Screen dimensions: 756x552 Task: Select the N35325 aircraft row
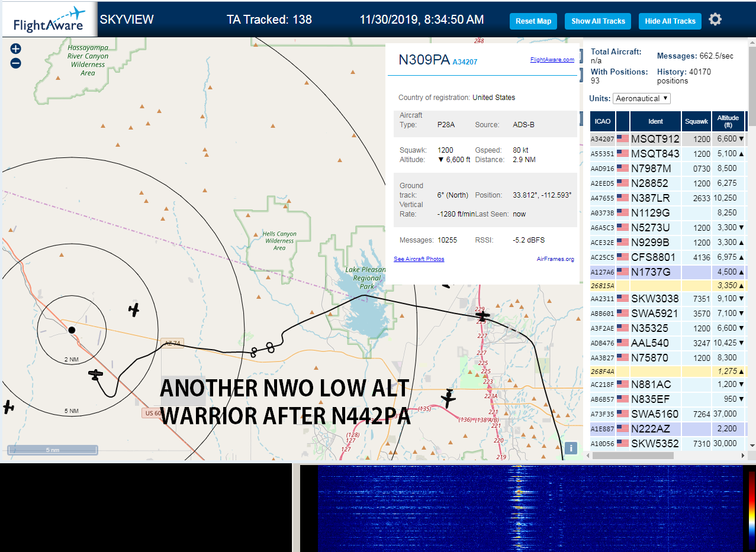(x=668, y=328)
